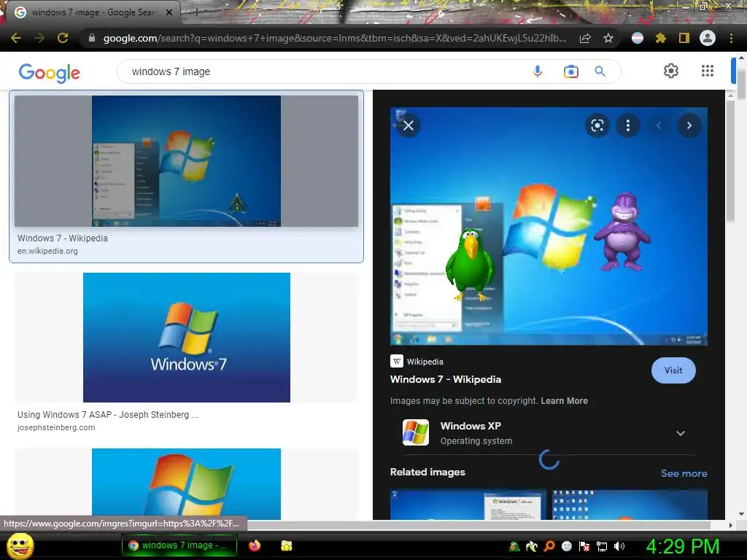Select the Windows 7 logo image result
Screen dimensions: 747x560
click(x=186, y=337)
